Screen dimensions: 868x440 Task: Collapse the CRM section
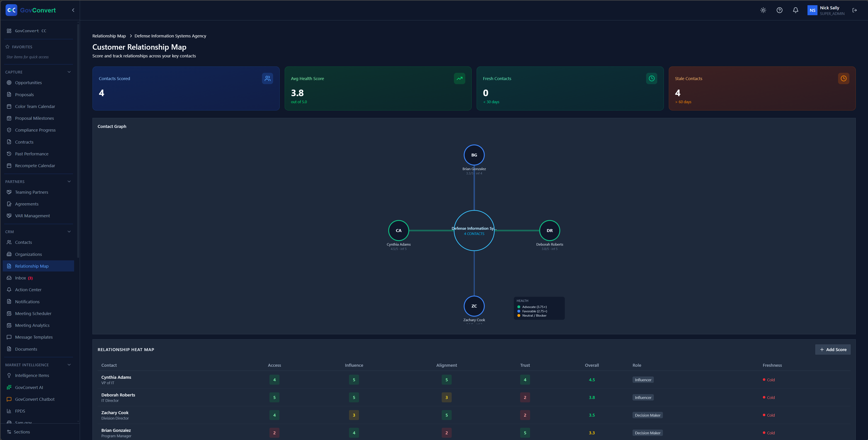click(69, 232)
